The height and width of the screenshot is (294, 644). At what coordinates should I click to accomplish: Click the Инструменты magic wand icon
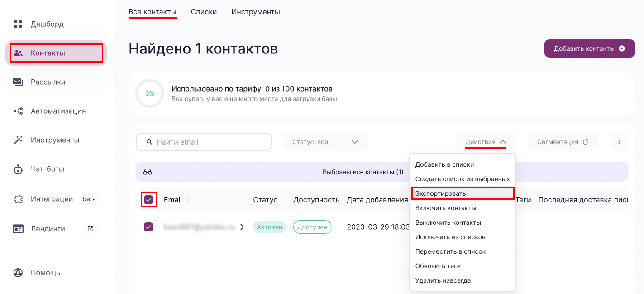pyautogui.click(x=18, y=140)
